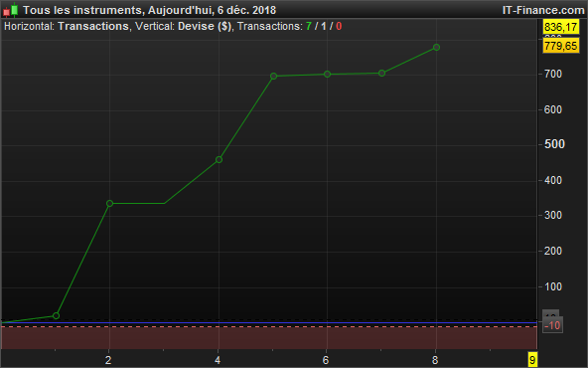Screen dimensions: 588x368
Task: Click the data point at transaction 1
Action: coord(56,316)
